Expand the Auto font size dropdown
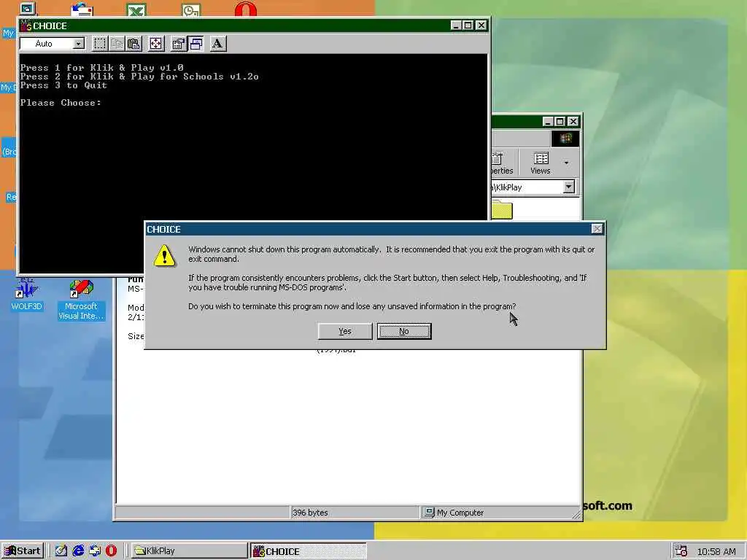The height and width of the screenshot is (560, 747). point(78,44)
